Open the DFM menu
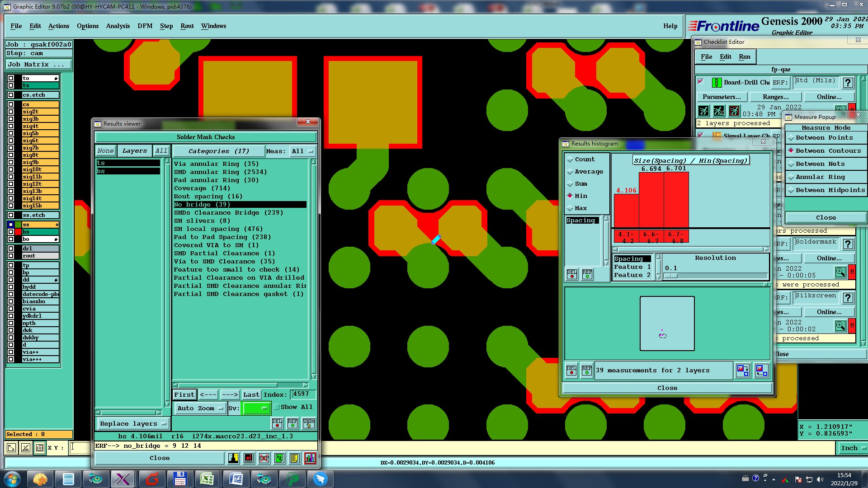Image resolution: width=868 pixels, height=488 pixels. point(145,26)
